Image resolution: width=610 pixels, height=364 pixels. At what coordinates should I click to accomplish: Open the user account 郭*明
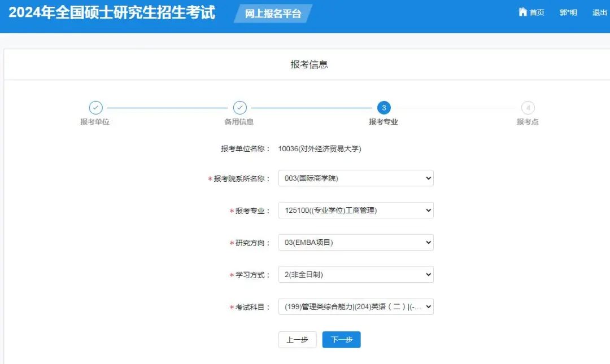568,12
